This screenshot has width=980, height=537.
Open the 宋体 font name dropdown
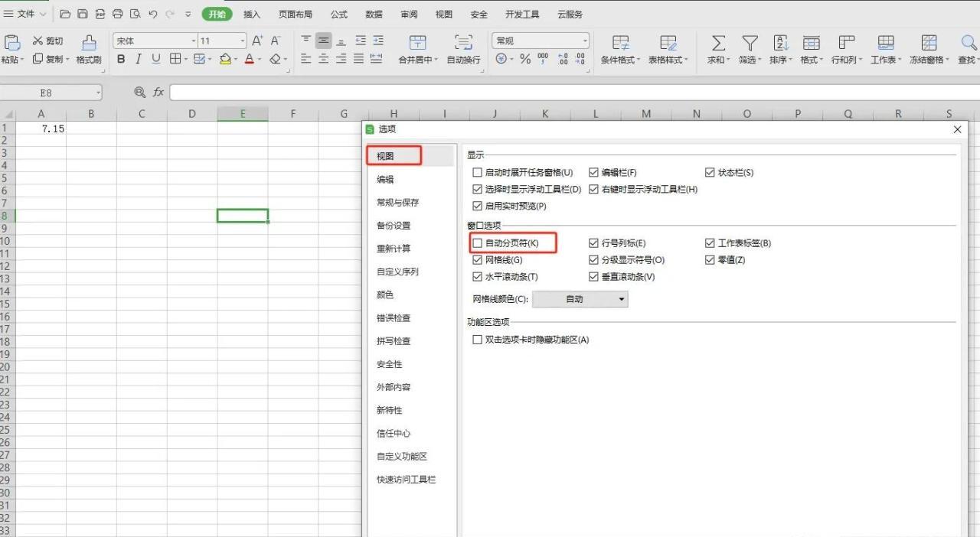click(194, 41)
